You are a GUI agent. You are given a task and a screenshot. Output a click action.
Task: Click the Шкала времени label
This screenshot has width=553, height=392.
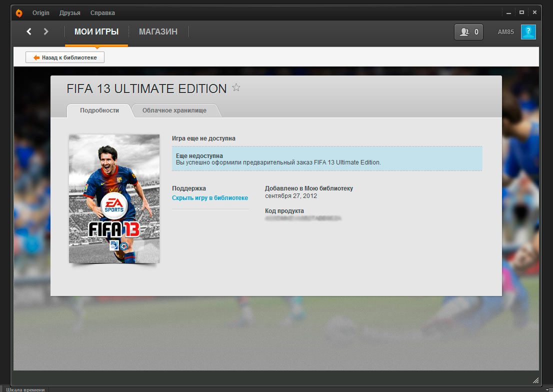coord(25,389)
